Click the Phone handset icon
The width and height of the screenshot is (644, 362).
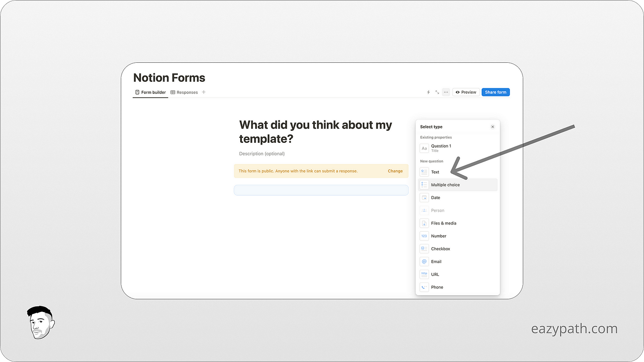click(x=424, y=287)
